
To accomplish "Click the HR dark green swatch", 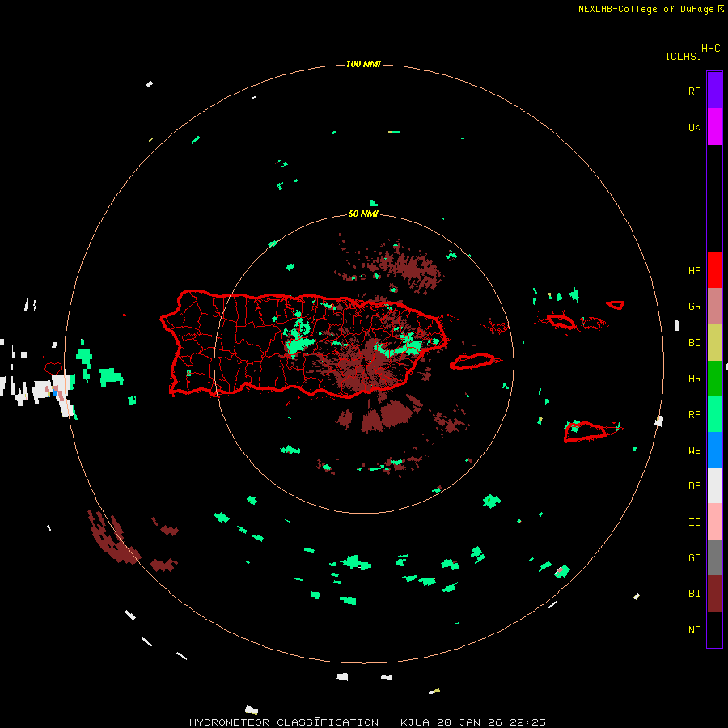I will 714,379.
